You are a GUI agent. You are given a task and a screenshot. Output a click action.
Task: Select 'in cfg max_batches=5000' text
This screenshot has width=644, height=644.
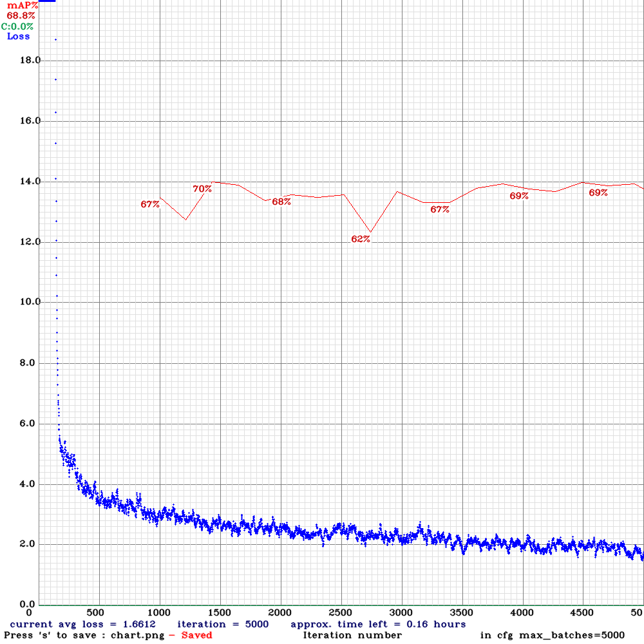click(552, 636)
